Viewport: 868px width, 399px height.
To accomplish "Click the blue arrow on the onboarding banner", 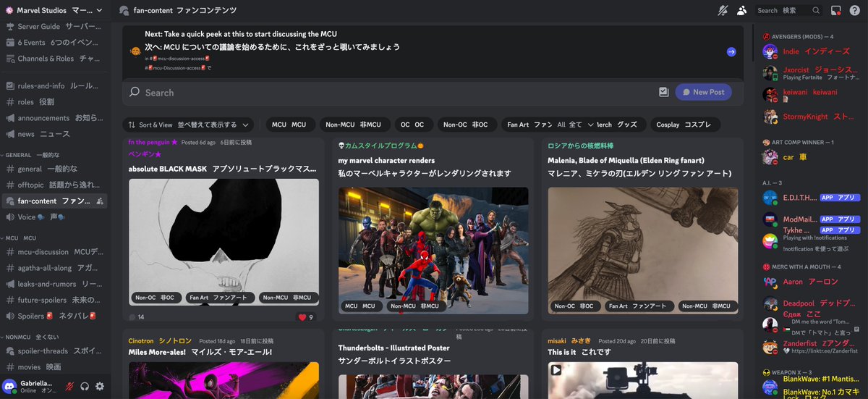I will [x=731, y=51].
